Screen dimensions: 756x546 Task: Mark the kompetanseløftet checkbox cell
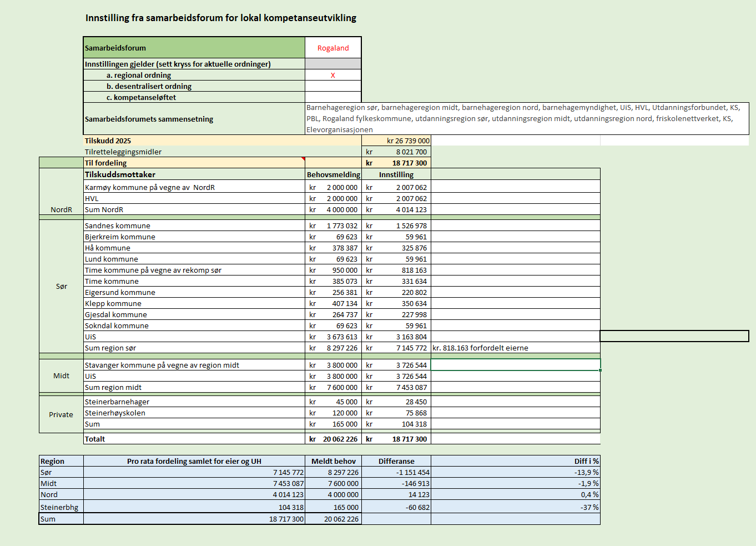coord(333,97)
